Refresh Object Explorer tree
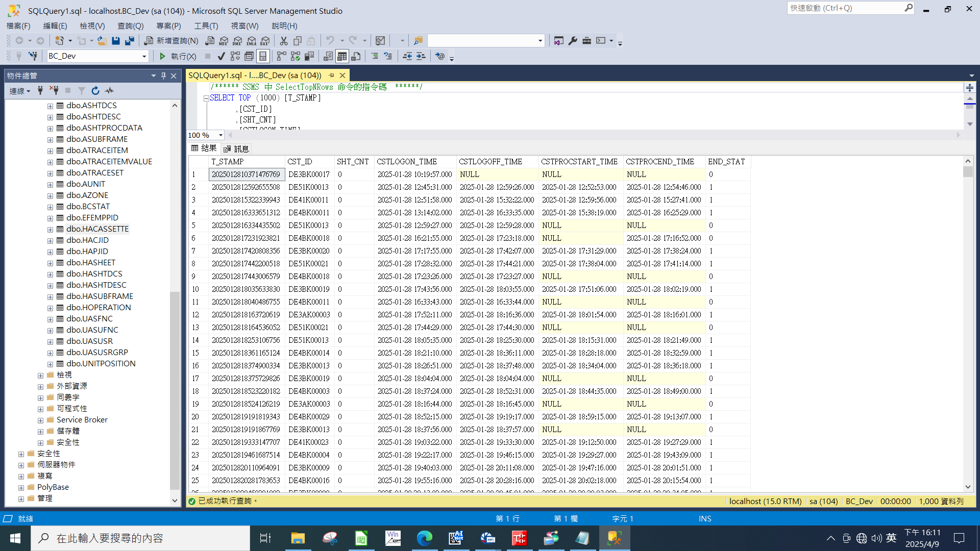The width and height of the screenshot is (980, 551). coord(95,91)
